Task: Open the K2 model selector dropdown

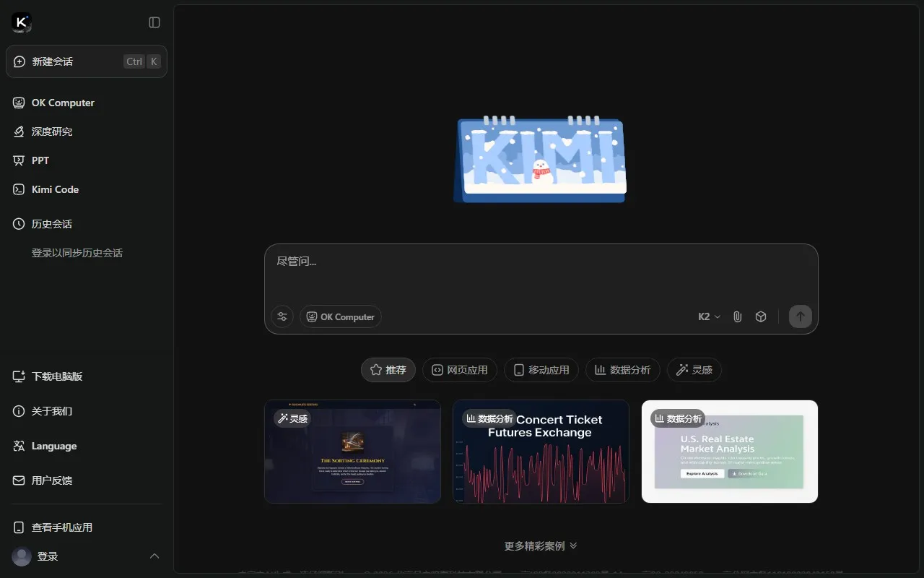Action: click(708, 316)
